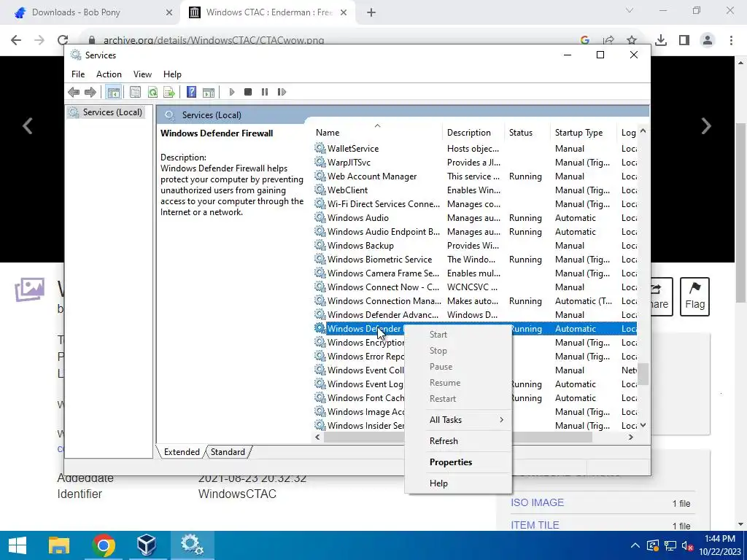Viewport: 747px width, 560px height.
Task: Switch to the Standard tab
Action: point(228,452)
